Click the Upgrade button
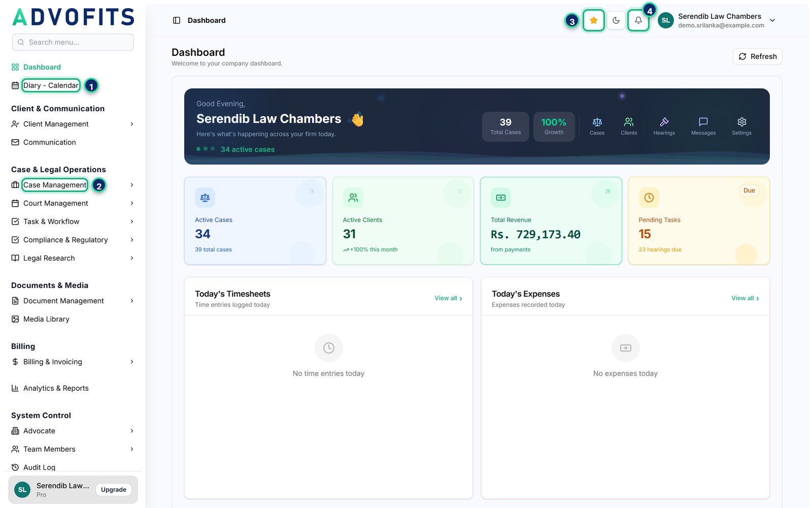The height and width of the screenshot is (508, 812). 114,490
